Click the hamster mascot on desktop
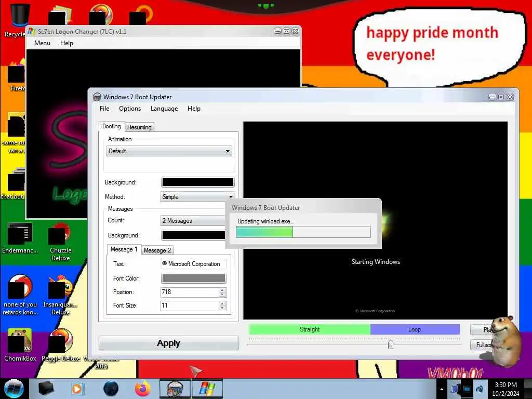Screen dimensions: 532x399 point(506,341)
